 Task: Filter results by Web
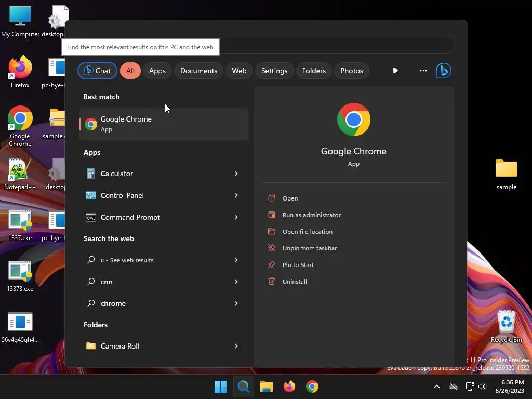(239, 71)
